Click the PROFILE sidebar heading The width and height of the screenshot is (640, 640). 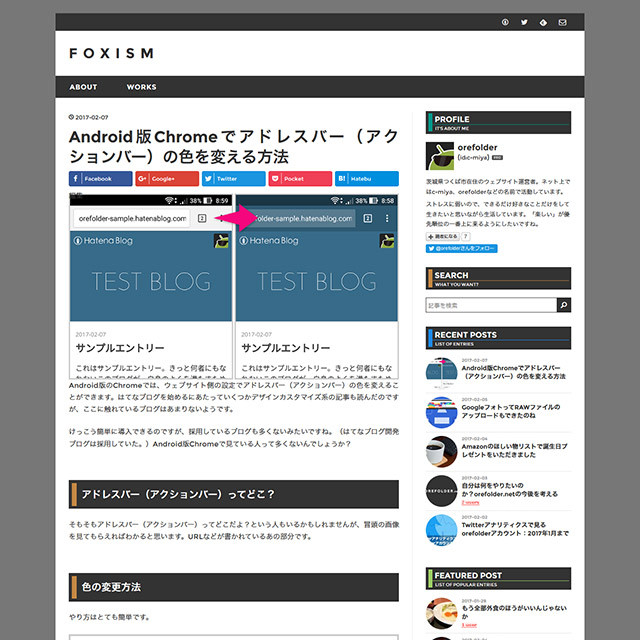coord(498,122)
